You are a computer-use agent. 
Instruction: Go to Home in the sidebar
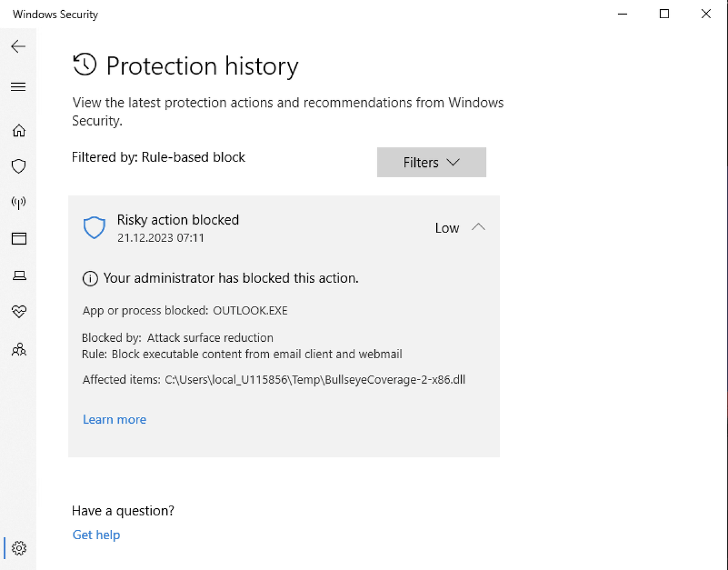19,131
